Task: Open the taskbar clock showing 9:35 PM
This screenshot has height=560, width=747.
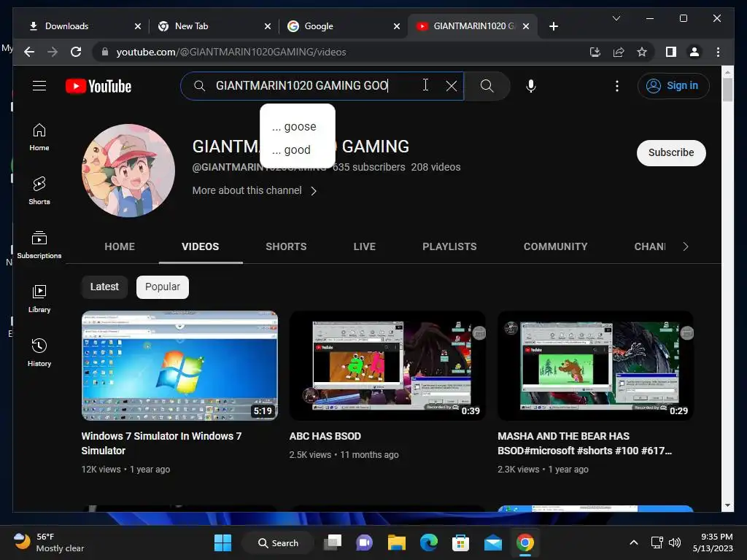Action: [713, 542]
